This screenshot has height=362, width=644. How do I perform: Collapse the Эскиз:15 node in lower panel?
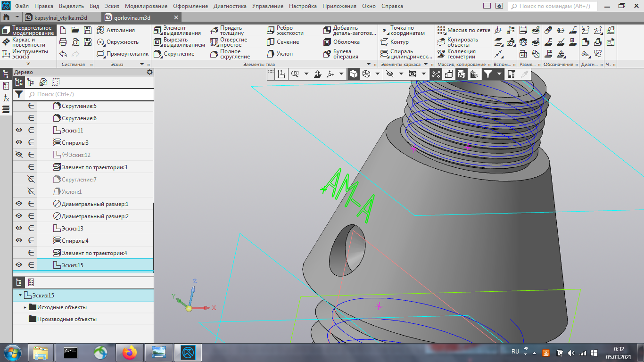[x=20, y=296]
